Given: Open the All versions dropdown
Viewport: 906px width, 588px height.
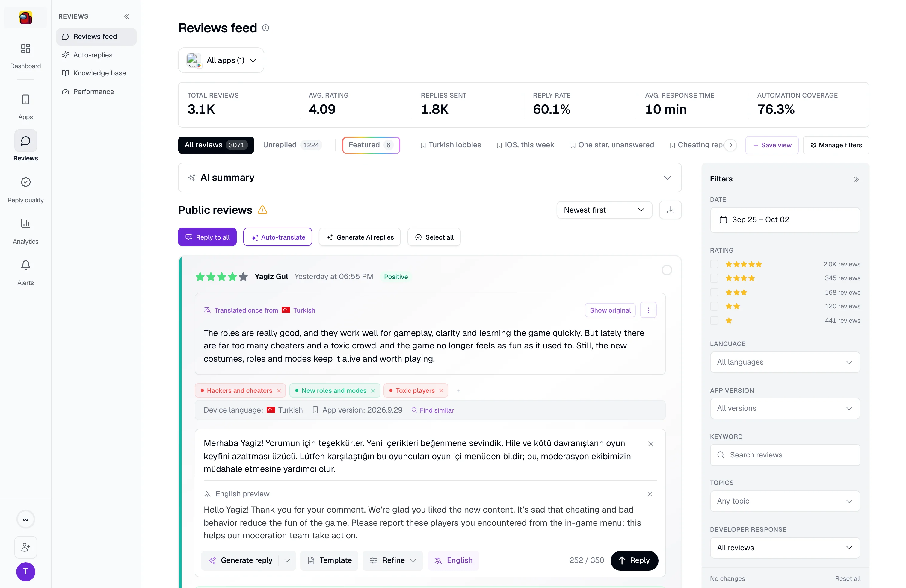Looking at the screenshot, I should pos(785,408).
